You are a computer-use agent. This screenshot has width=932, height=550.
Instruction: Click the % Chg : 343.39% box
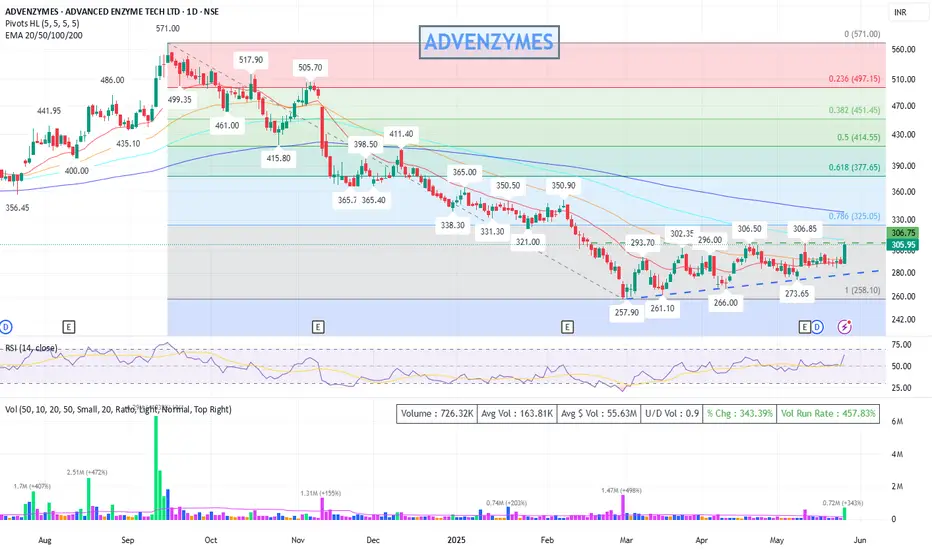pos(739,413)
